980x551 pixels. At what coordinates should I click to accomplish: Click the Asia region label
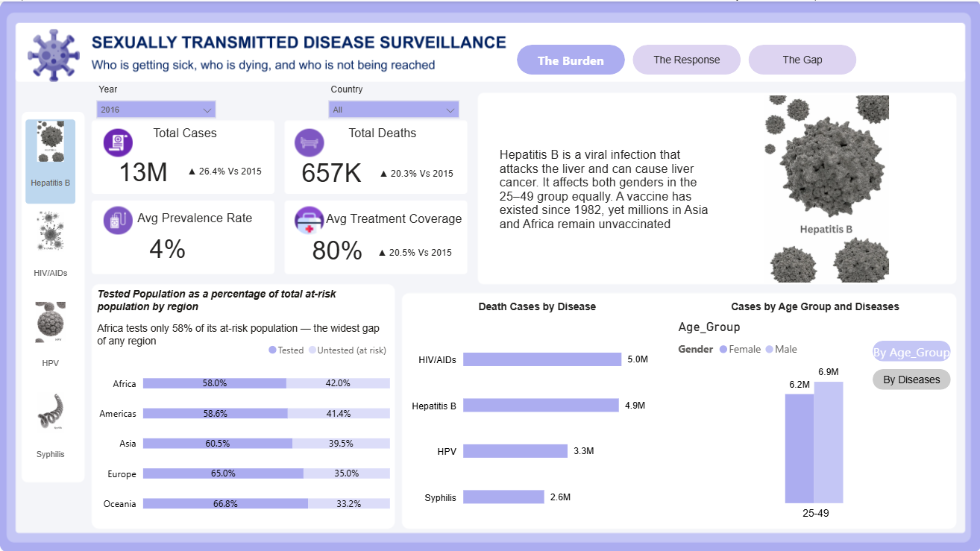pos(128,444)
